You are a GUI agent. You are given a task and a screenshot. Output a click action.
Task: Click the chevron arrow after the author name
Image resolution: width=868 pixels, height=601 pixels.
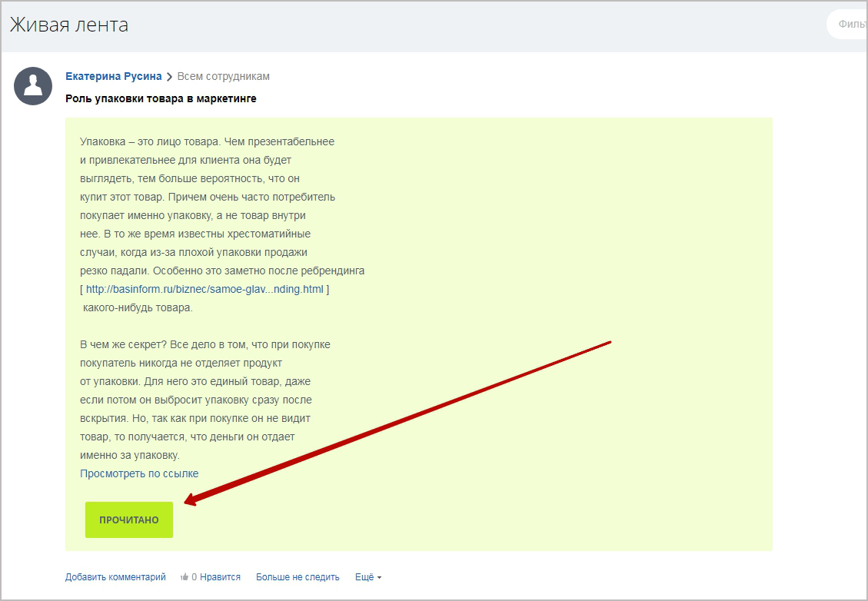click(169, 77)
